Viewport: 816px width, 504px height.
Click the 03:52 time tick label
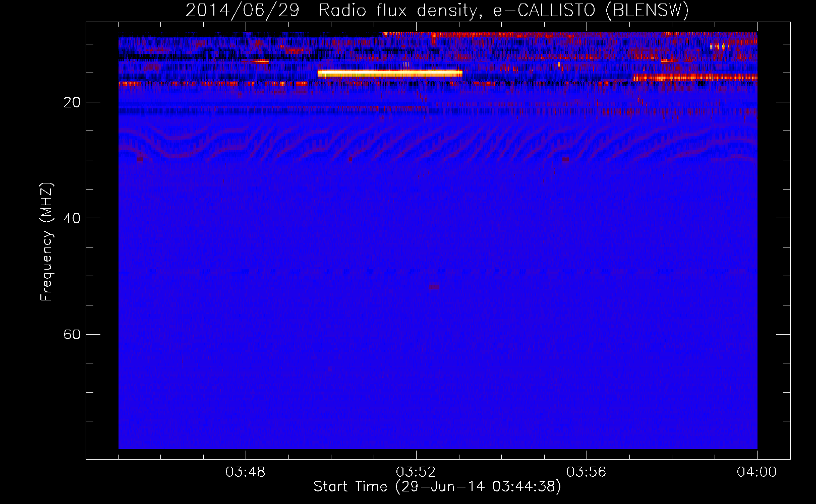[416, 472]
